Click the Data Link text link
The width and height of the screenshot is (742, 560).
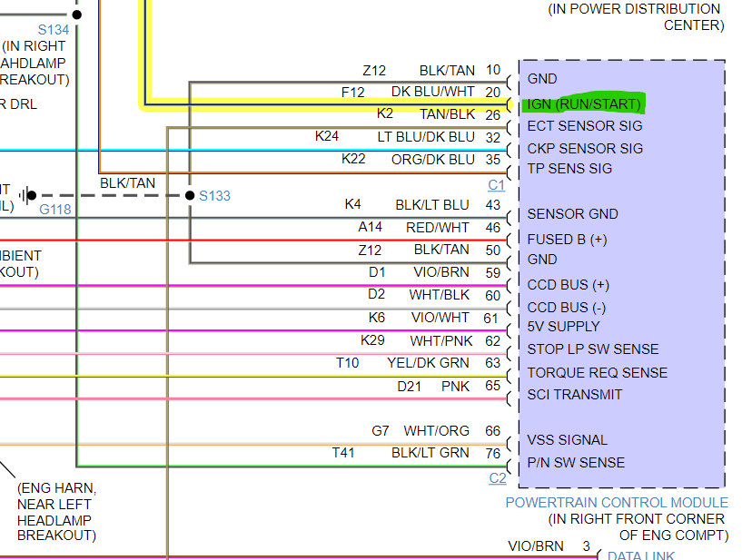640,555
